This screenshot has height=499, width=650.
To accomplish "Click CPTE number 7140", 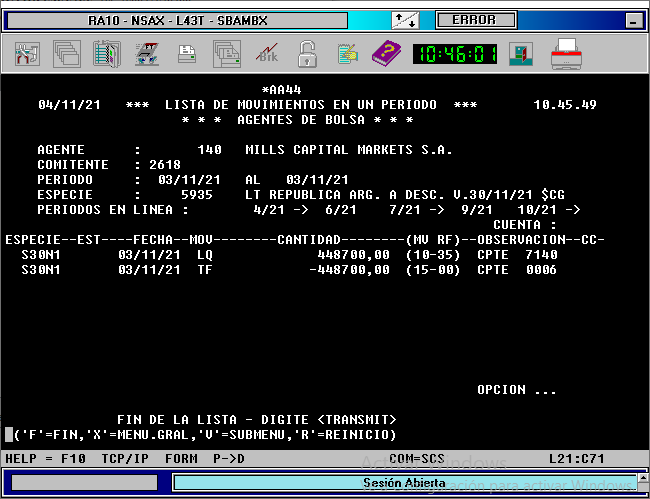I will tap(541, 254).
